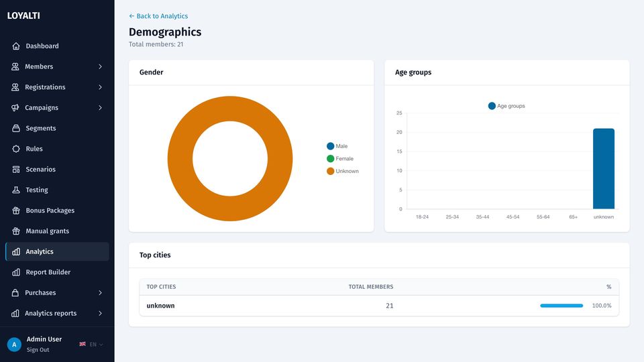Open Manual grants page
The width and height of the screenshot is (644, 362).
point(57,231)
